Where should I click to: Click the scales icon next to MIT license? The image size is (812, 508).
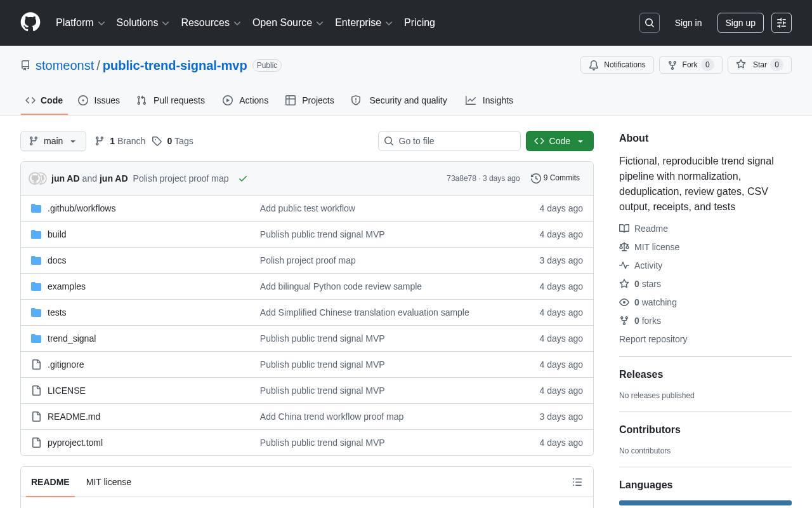coord(624,247)
